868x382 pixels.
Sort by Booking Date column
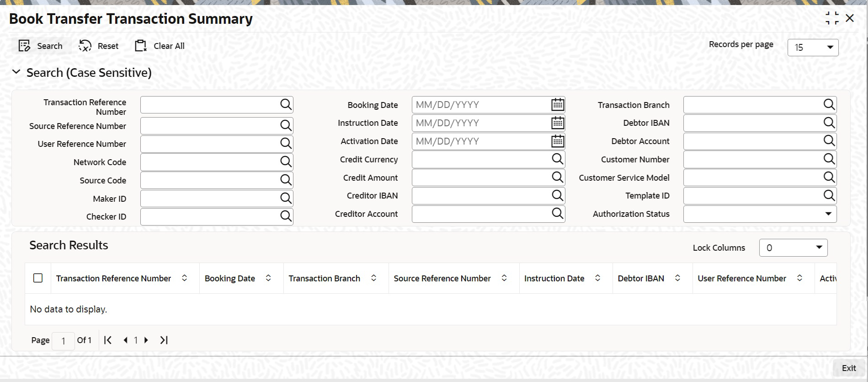click(268, 278)
